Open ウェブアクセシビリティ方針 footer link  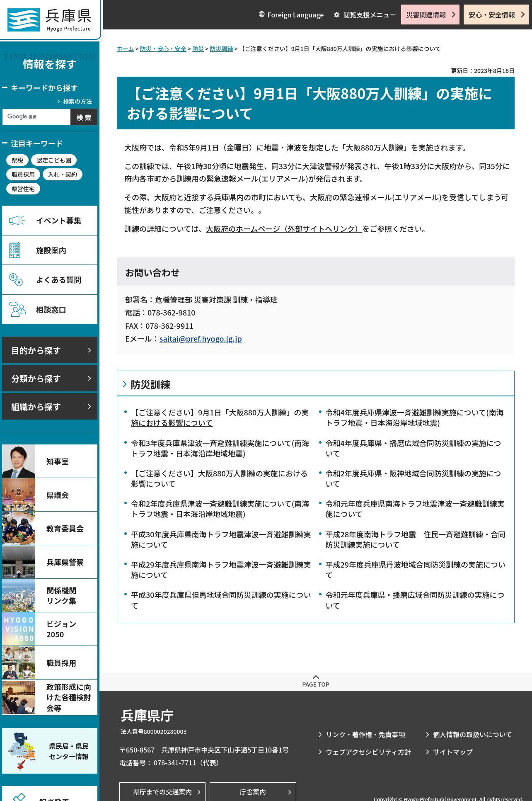click(x=364, y=752)
